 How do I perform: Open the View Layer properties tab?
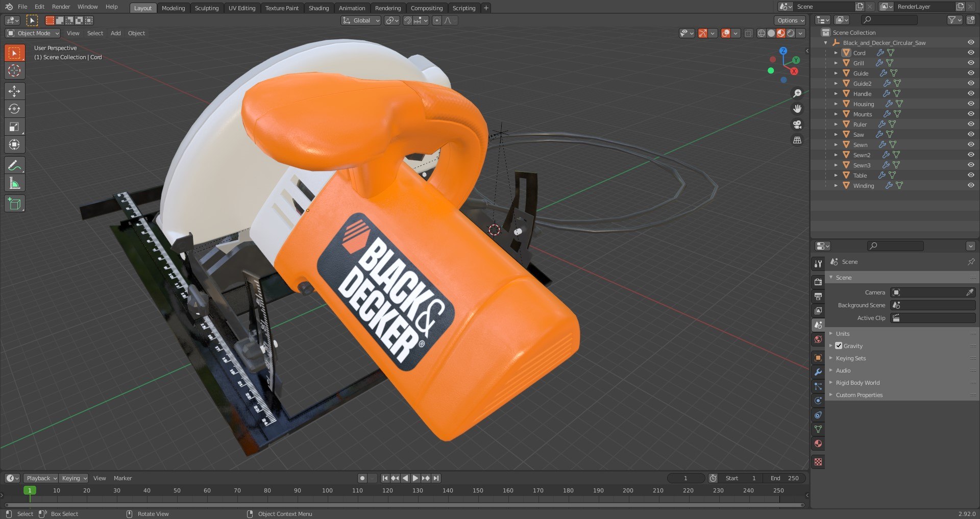[x=818, y=310]
